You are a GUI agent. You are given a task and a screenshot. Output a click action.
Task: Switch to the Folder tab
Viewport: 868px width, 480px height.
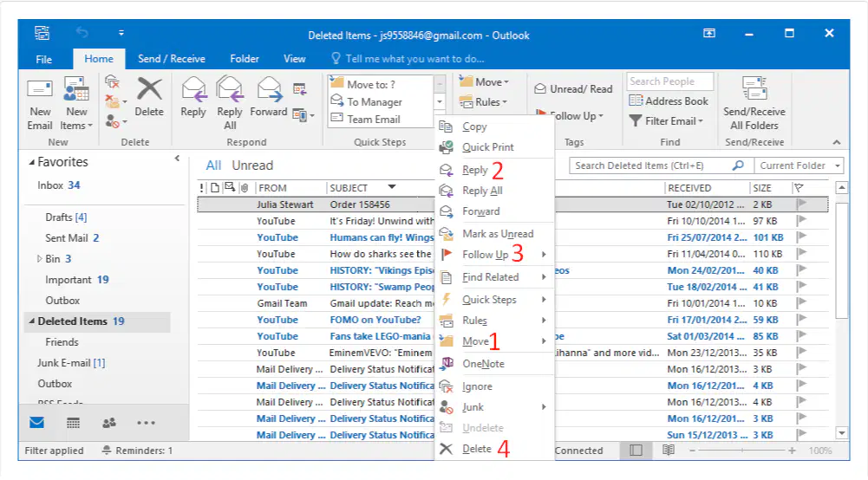pyautogui.click(x=245, y=59)
